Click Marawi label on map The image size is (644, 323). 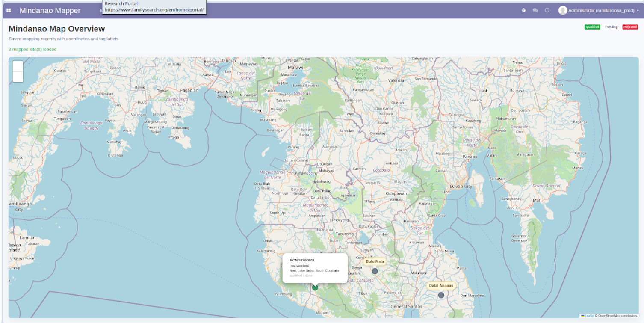(295, 68)
